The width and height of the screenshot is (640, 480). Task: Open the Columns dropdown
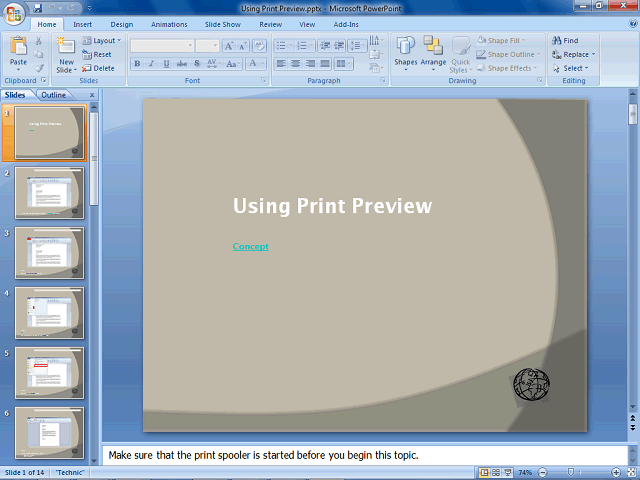[x=343, y=64]
